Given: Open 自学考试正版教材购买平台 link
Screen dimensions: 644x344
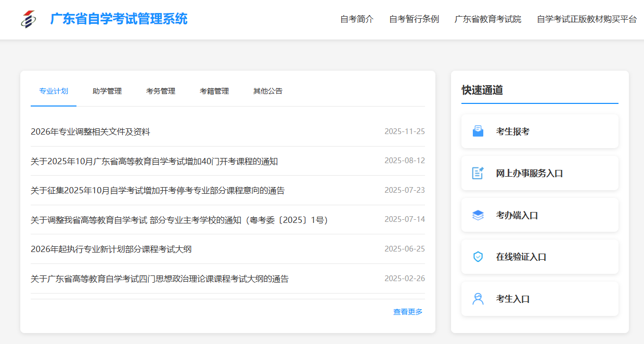Looking at the screenshot, I should 587,19.
